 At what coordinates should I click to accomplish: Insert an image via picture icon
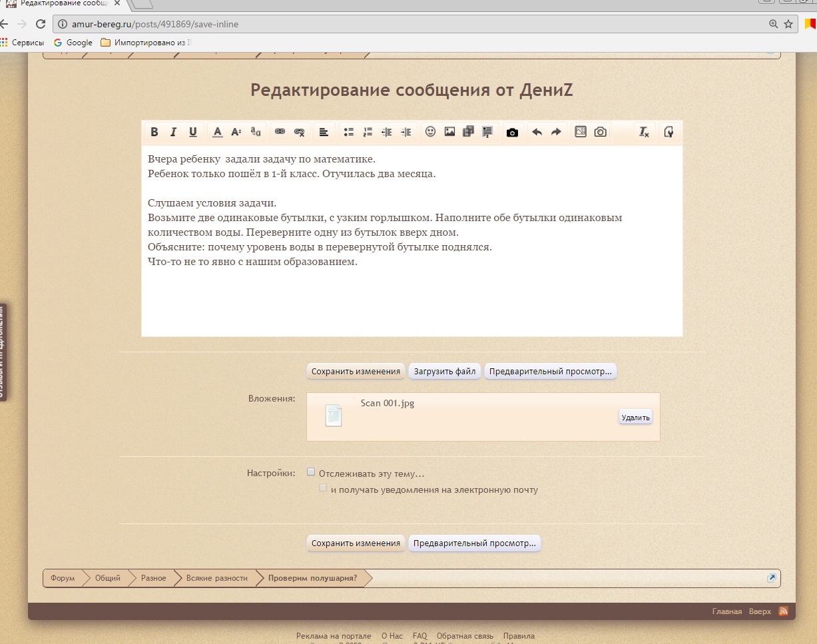point(449,132)
